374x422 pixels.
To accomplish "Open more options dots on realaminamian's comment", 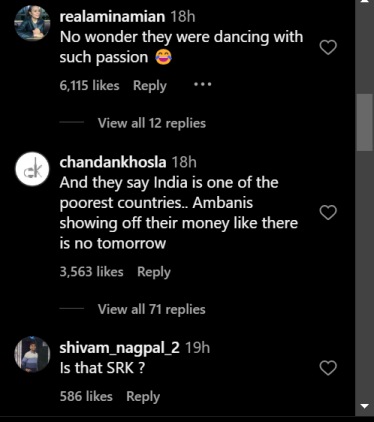I will click(x=203, y=85).
